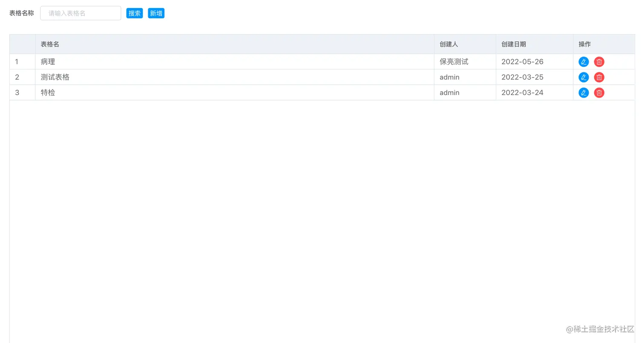Edit the 特检 row with pencil icon
The width and height of the screenshot is (644, 343).
[584, 92]
